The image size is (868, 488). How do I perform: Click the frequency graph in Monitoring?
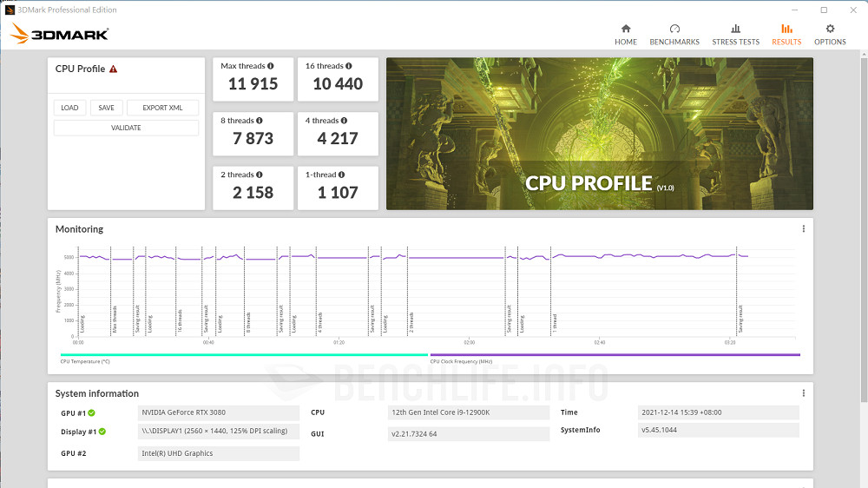[437, 292]
